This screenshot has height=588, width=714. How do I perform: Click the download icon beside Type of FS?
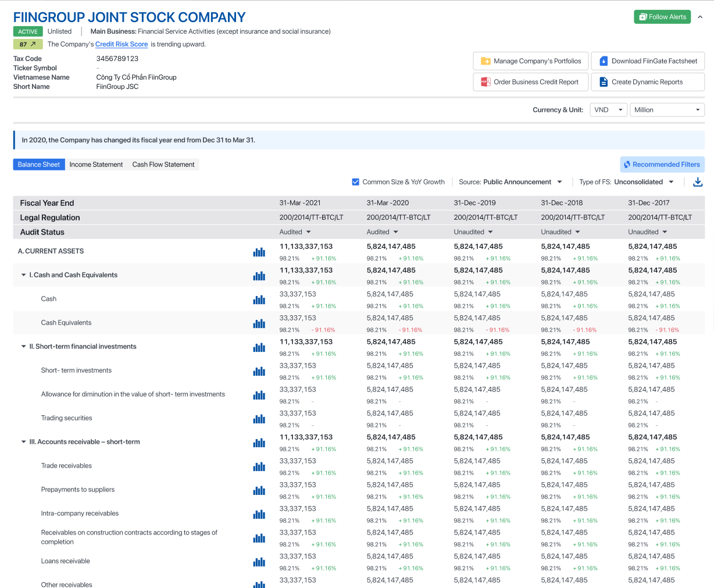[x=698, y=182]
